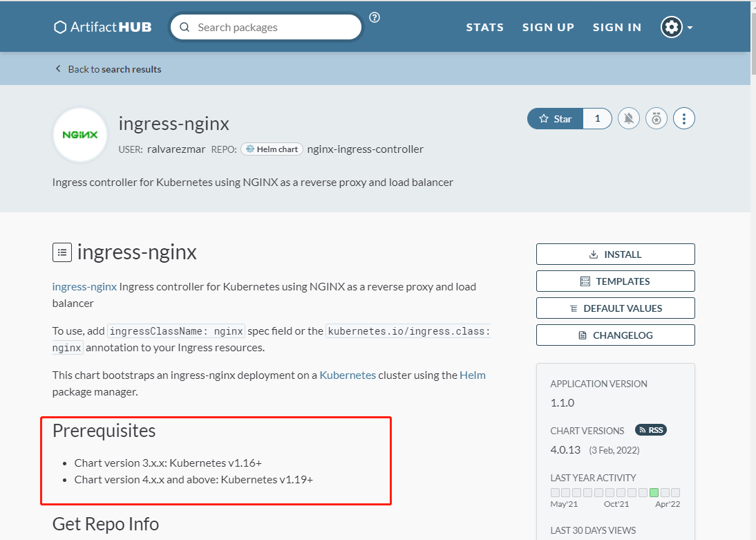The height and width of the screenshot is (540, 756).
Task: Open the readme table of contents icon
Action: pyautogui.click(x=62, y=252)
